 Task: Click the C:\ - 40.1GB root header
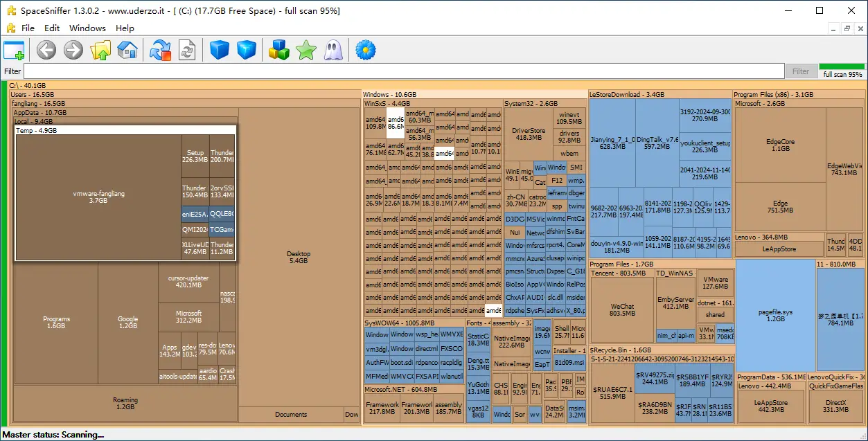click(x=436, y=85)
